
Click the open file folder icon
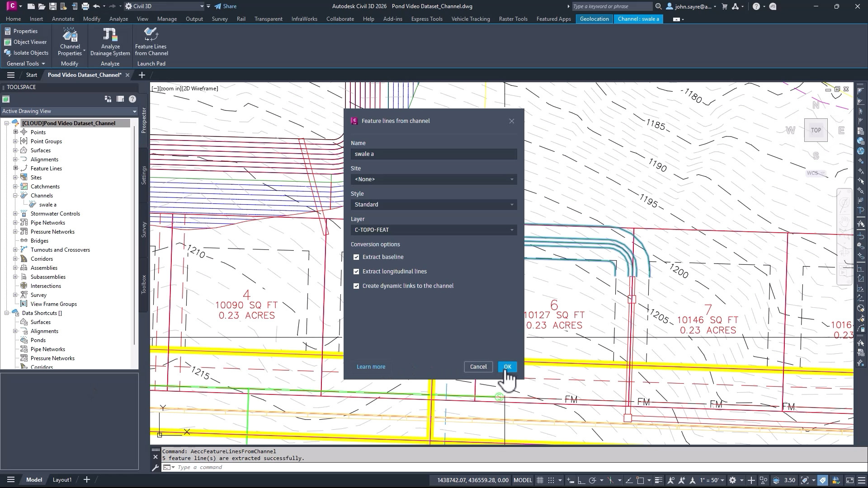point(42,6)
